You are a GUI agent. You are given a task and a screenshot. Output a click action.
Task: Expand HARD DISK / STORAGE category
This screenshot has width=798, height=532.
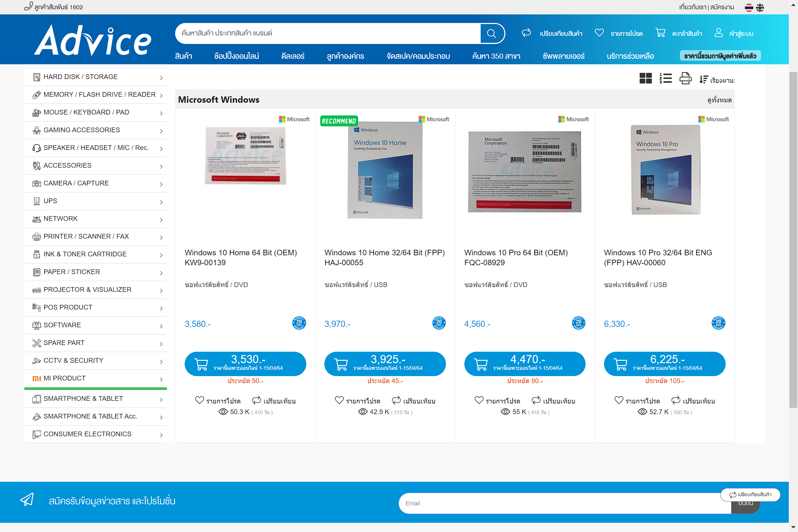point(95,77)
